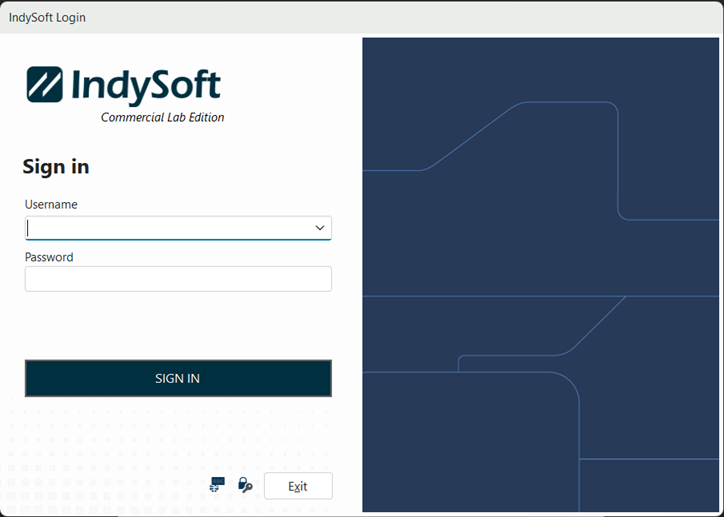The height and width of the screenshot is (517, 724).
Task: Click the 'Sign in' heading text
Action: click(x=56, y=167)
